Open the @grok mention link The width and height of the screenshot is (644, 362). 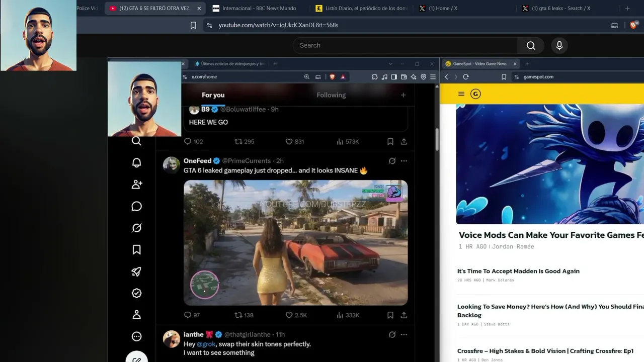pos(206,344)
